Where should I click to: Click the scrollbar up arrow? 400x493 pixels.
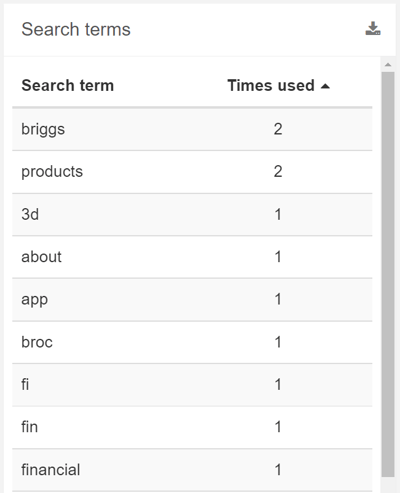click(388, 65)
